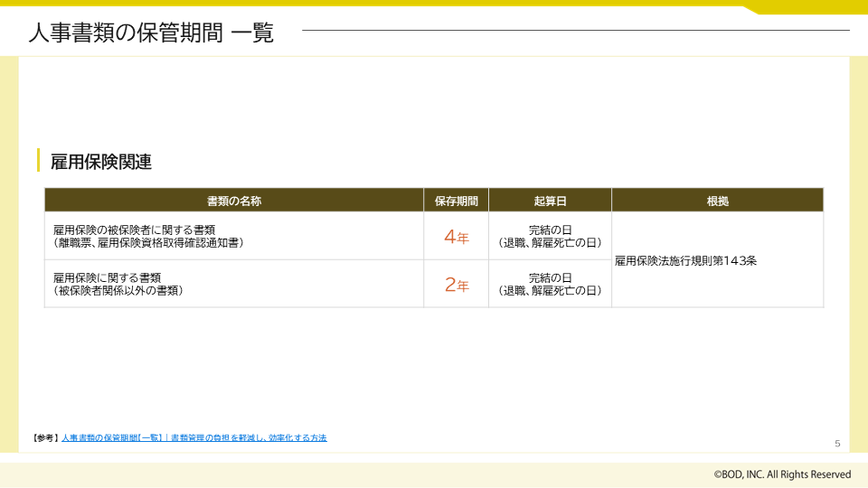Select the 保存期間 column header
868x488 pixels.
(456, 201)
